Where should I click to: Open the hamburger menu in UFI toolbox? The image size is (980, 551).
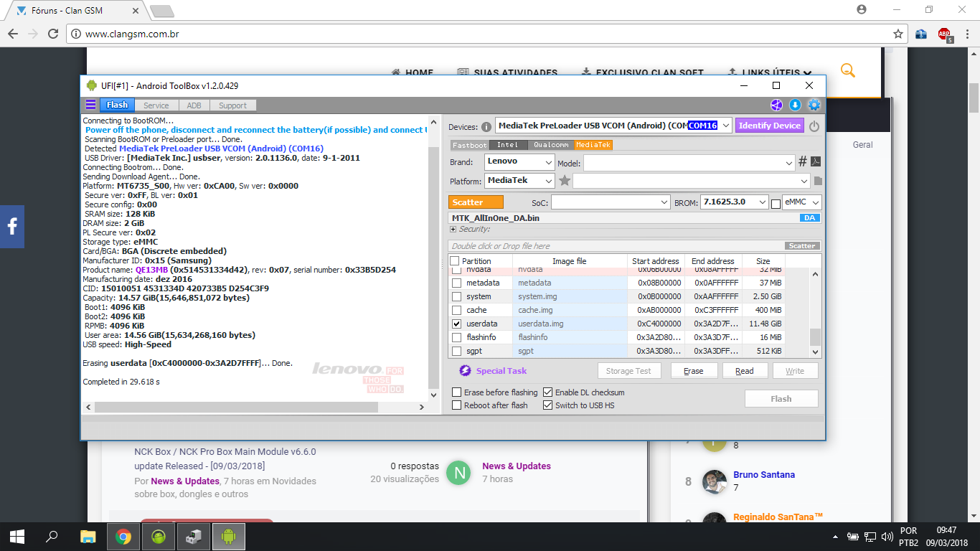(x=90, y=105)
